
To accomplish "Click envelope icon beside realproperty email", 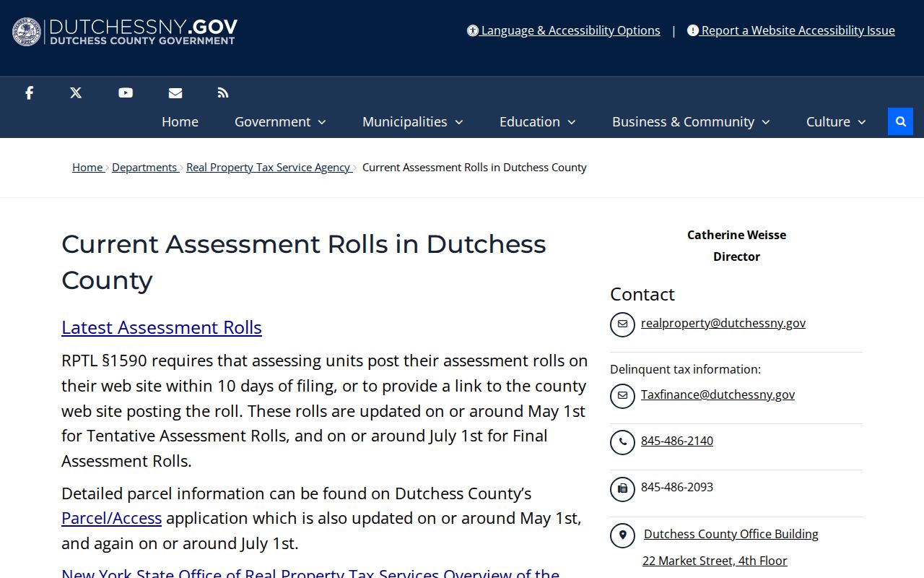I will (622, 324).
